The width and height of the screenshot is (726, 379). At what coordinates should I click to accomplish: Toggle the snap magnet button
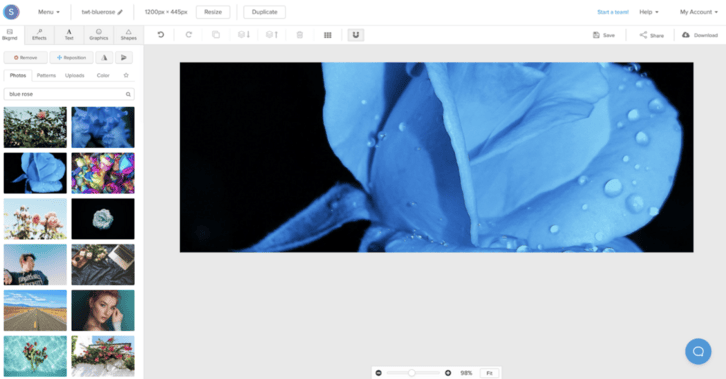coord(356,35)
